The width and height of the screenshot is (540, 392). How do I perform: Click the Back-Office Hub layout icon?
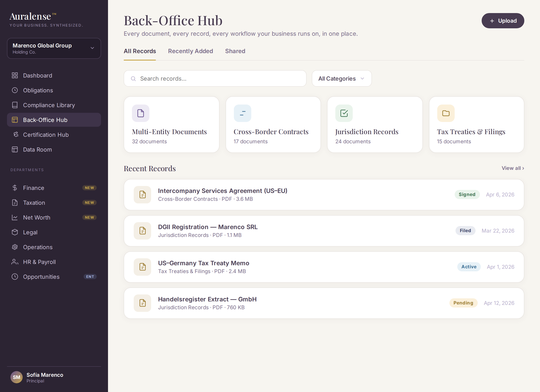click(15, 120)
